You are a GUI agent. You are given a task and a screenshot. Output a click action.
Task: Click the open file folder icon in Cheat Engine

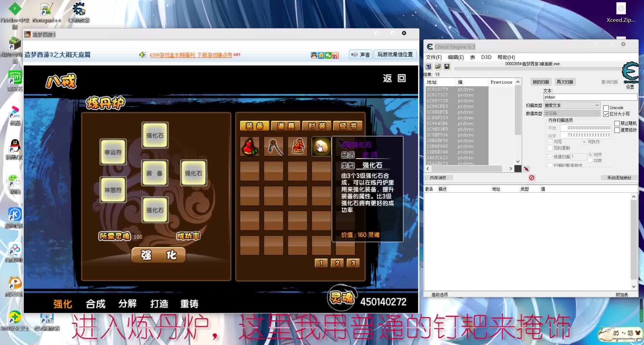point(438,66)
